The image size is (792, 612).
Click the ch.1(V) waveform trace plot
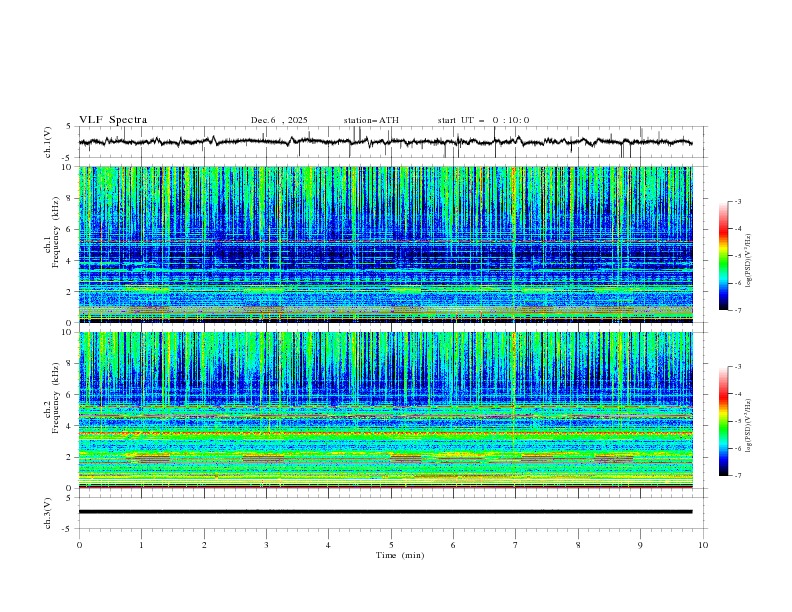[x=385, y=142]
